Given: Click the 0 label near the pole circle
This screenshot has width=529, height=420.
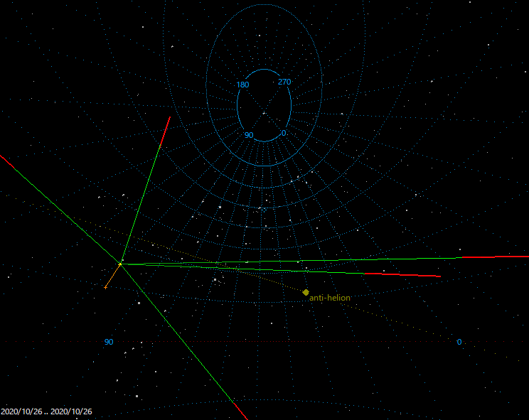Looking at the screenshot, I should (x=284, y=133).
